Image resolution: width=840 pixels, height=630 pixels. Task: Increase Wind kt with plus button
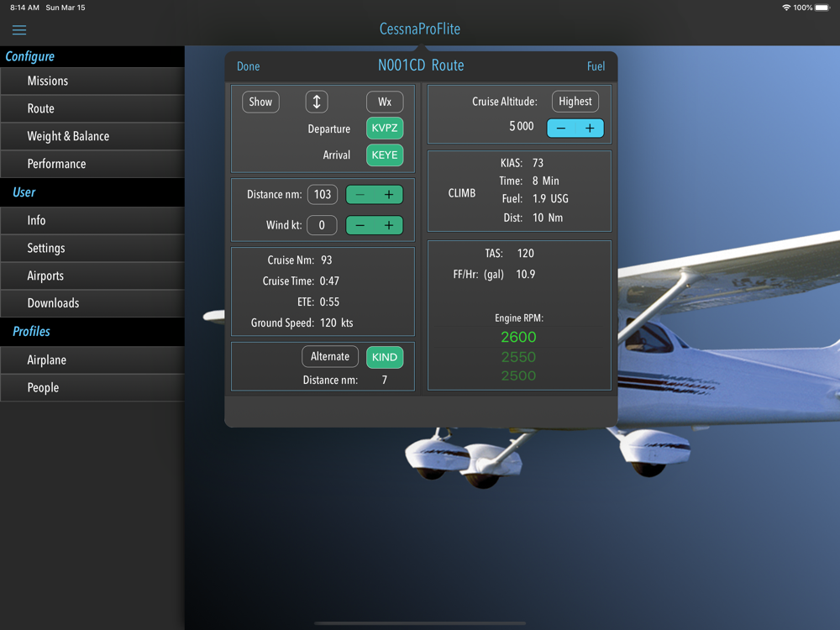click(389, 225)
